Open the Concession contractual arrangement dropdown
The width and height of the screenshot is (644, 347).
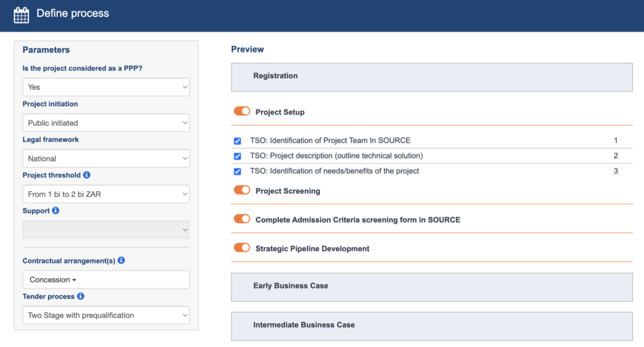(x=53, y=280)
